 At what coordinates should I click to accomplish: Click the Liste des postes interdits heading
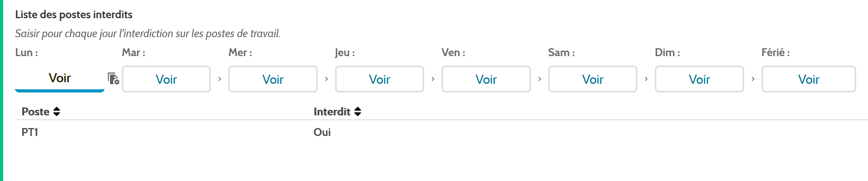[74, 15]
